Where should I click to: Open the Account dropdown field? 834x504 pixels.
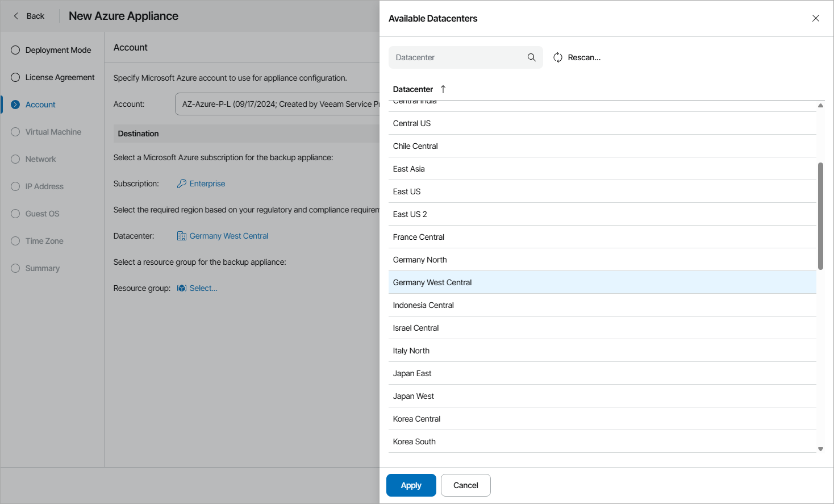point(278,104)
